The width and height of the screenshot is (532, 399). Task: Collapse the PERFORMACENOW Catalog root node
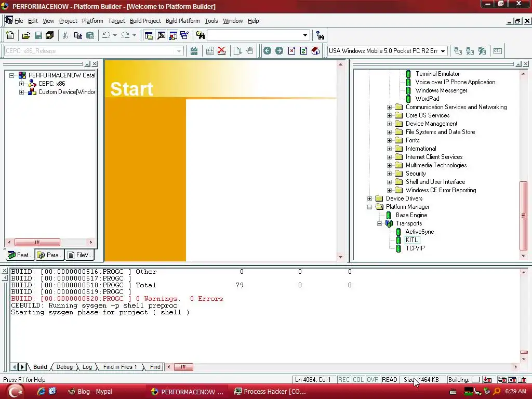12,75
